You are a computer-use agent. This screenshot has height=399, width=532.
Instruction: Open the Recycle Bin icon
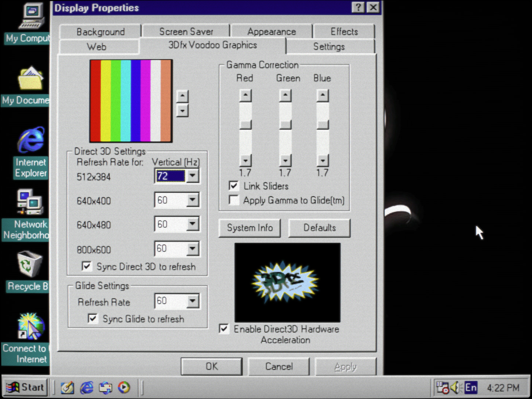pyautogui.click(x=29, y=264)
